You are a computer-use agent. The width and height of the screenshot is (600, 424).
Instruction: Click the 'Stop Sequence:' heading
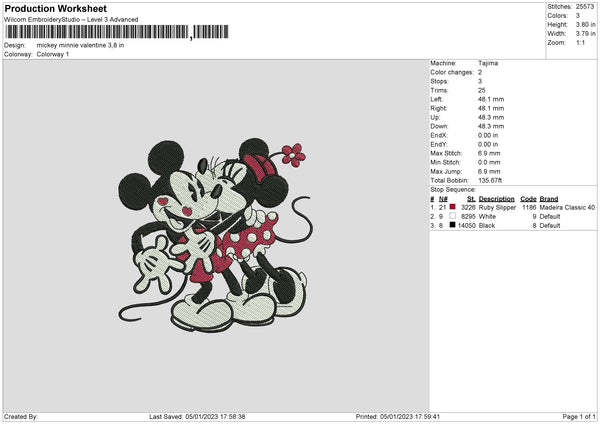click(x=453, y=190)
